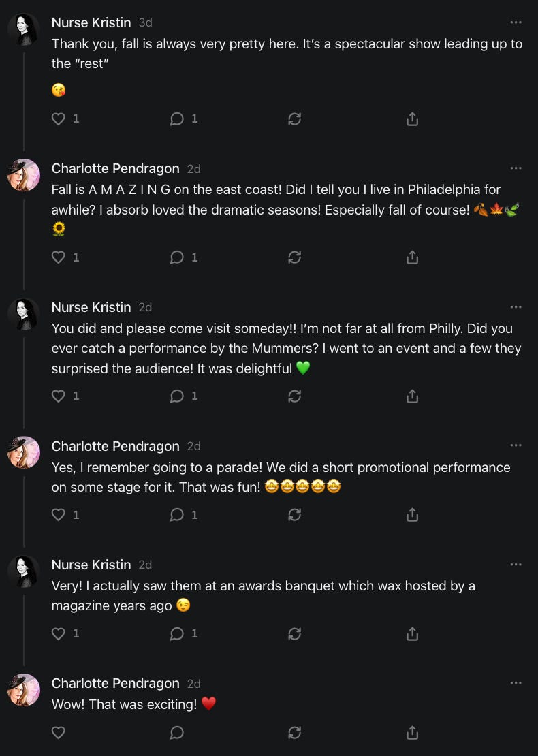This screenshot has height=756, width=538.
Task: Open Charlotte Pendragon's profile from parade comment
Action: tap(115, 446)
